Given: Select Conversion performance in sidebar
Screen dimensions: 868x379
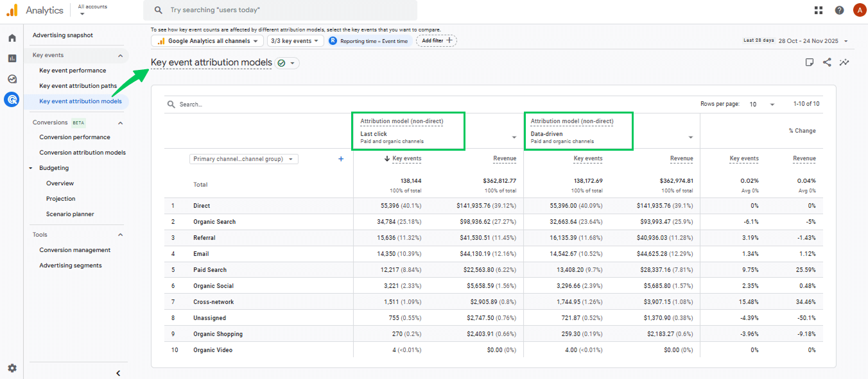Looking at the screenshot, I should (74, 137).
